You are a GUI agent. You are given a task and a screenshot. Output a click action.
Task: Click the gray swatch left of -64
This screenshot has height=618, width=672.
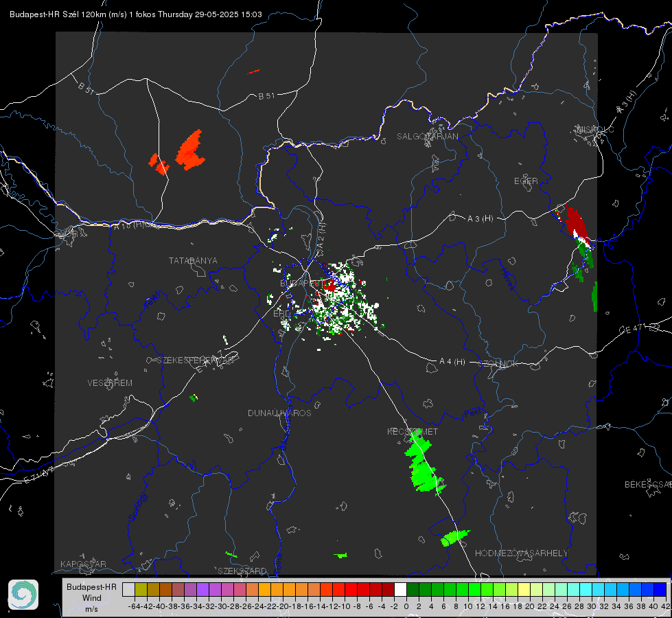[x=128, y=589]
